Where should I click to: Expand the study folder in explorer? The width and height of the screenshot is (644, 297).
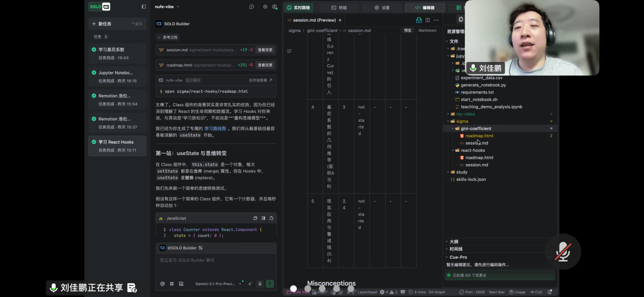(x=461, y=172)
